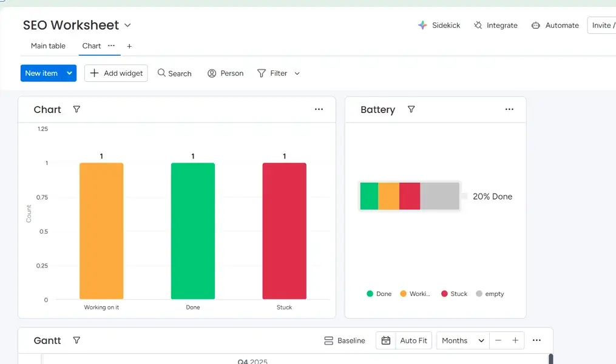This screenshot has width=616, height=364.
Task: Click the Gantt calendar icon next to Auto Fit
Action: click(386, 340)
